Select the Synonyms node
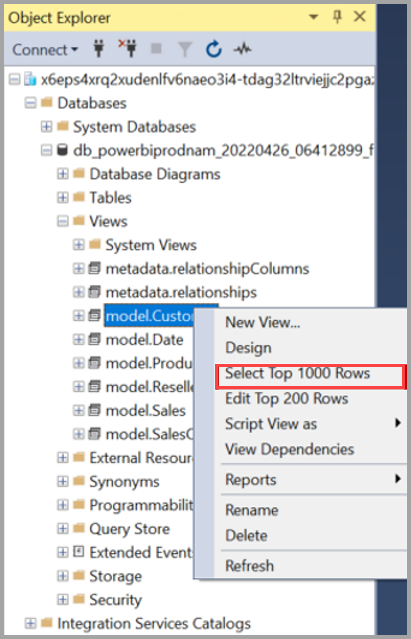Image resolution: width=411 pixels, height=639 pixels. (124, 482)
